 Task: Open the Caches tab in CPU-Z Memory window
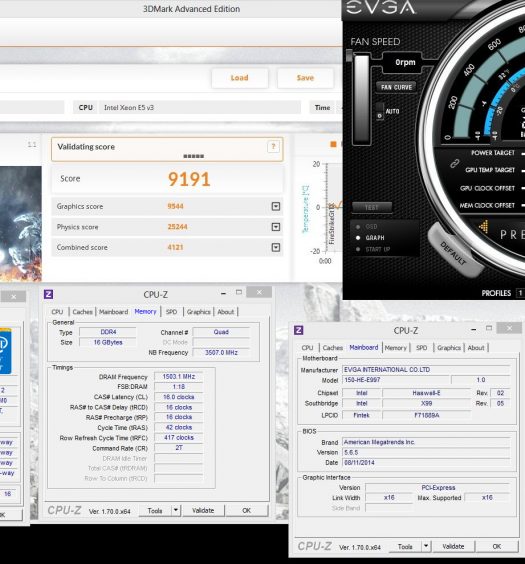(82, 312)
